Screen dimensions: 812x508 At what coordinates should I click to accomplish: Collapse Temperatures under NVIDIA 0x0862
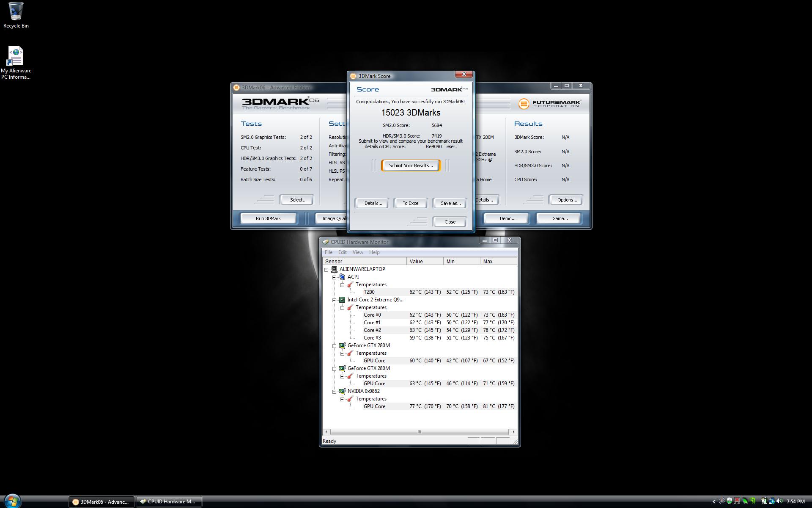[x=343, y=399]
